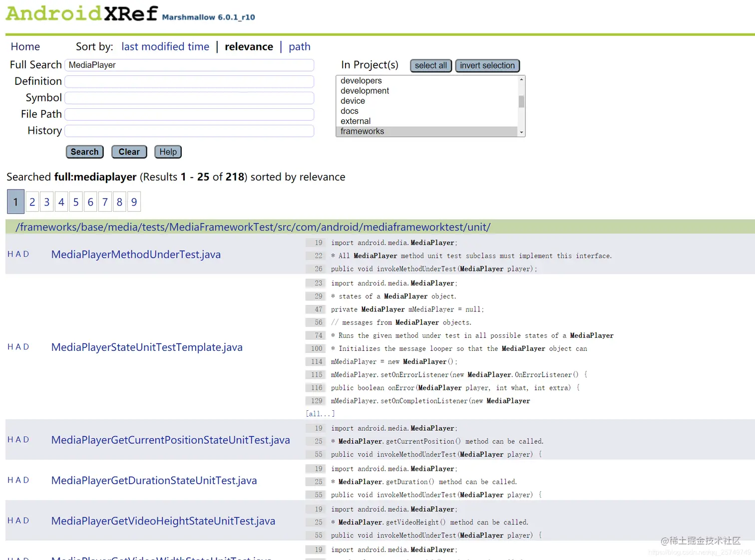
Task: Click the project list scroll down arrow
Action: coord(521,132)
